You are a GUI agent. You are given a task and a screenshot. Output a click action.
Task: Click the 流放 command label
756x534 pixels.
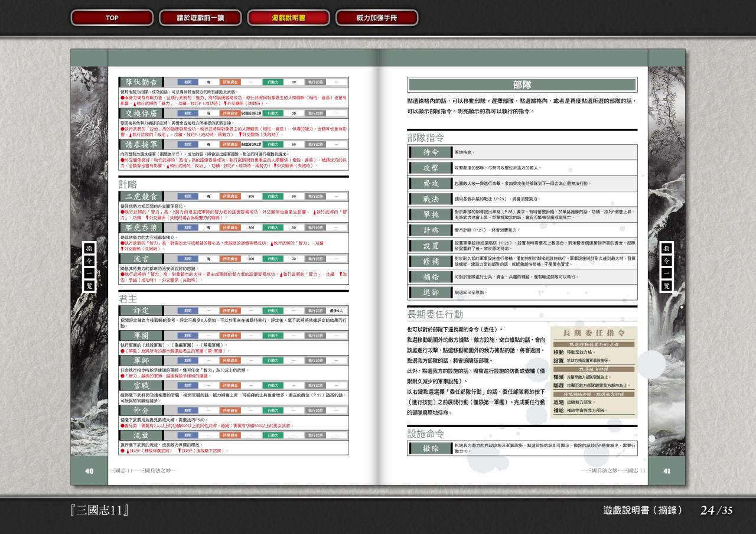point(142,435)
